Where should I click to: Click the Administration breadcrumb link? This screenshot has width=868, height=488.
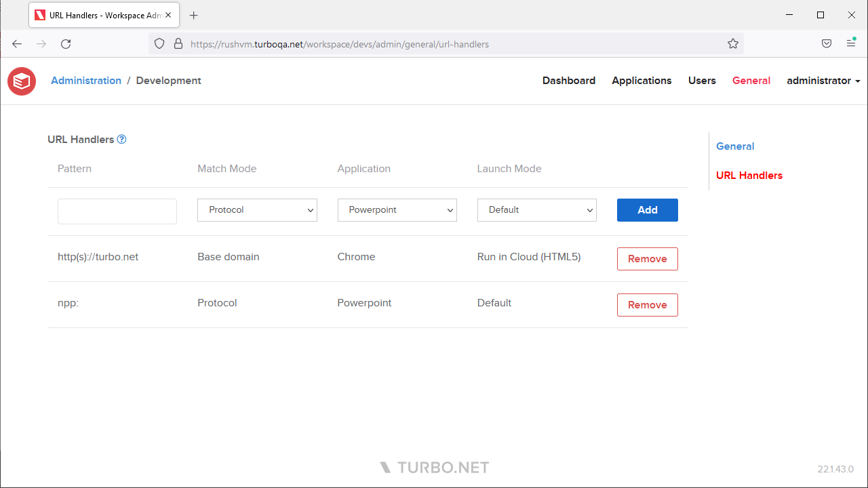(86, 81)
